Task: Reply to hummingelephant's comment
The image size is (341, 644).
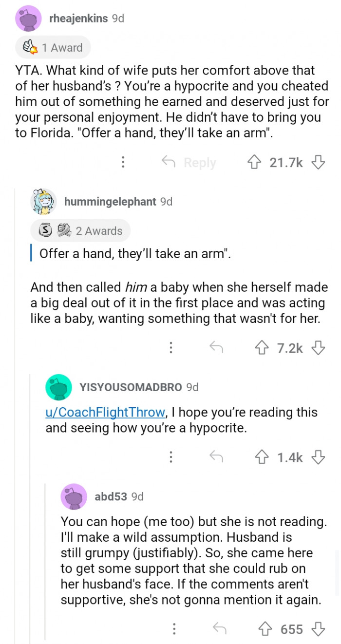Action: pyautogui.click(x=216, y=347)
